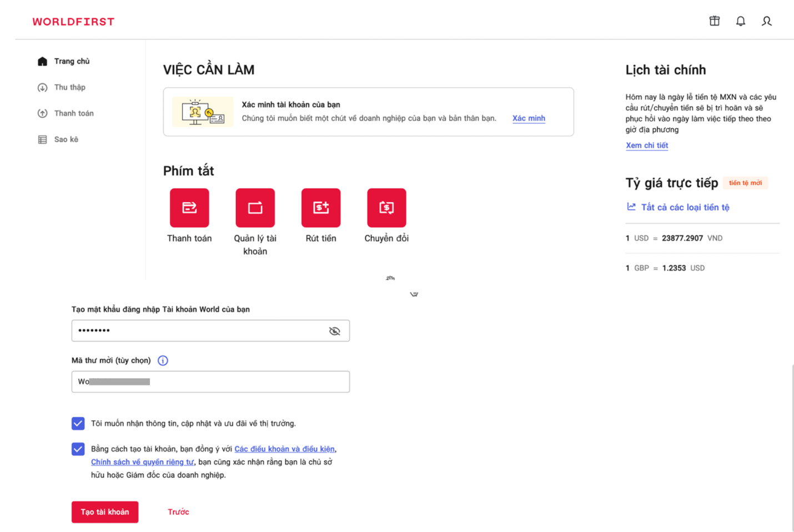Open Xem chi tiết under Lịch tài chính

pyautogui.click(x=646, y=145)
